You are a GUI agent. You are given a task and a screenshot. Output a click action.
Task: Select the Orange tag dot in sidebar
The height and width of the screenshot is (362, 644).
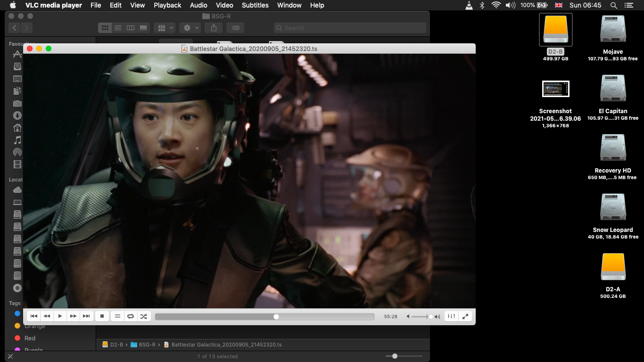(x=17, y=326)
